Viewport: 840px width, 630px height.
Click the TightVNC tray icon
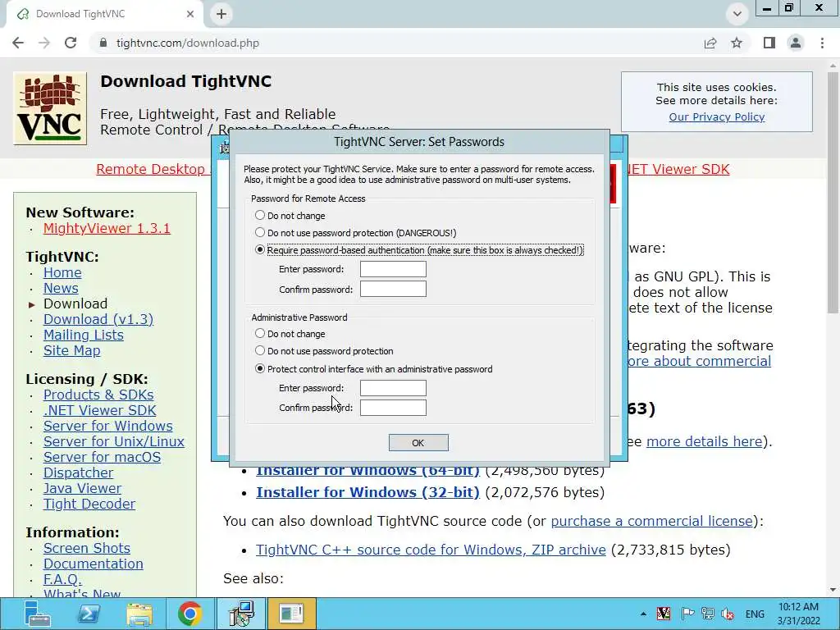click(664, 614)
